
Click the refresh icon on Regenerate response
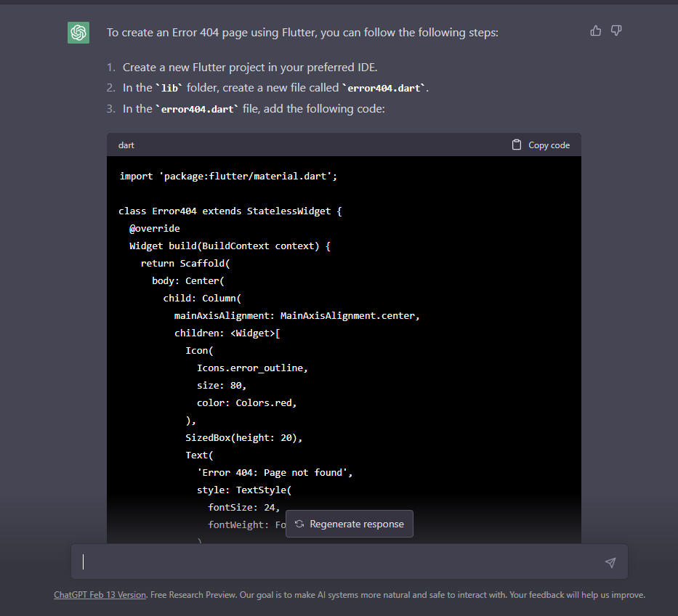(299, 524)
